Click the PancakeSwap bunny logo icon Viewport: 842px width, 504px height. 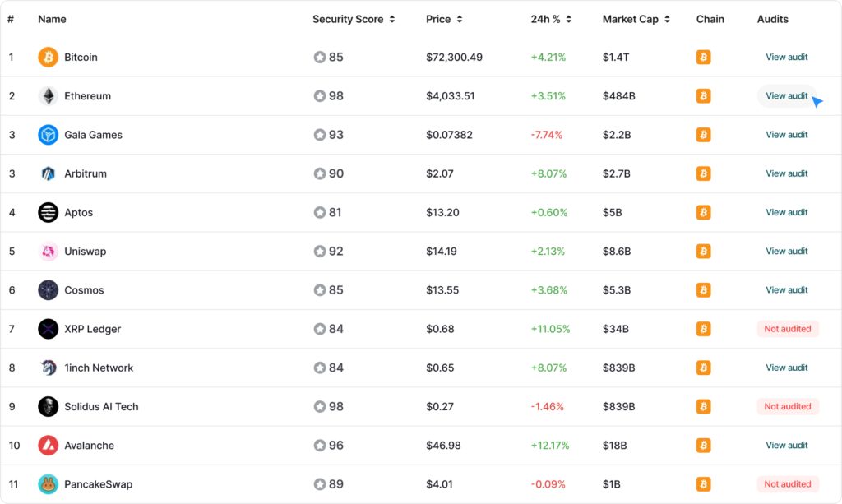coord(49,484)
